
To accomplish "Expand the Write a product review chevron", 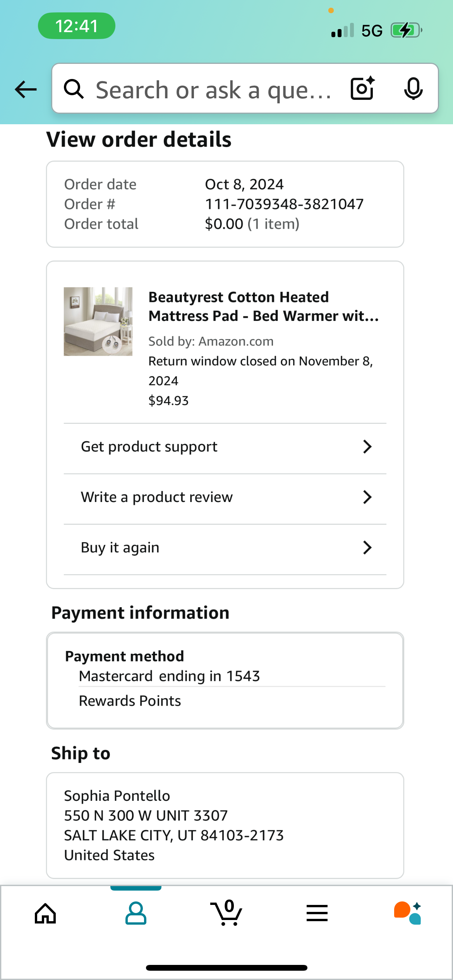I will click(367, 497).
